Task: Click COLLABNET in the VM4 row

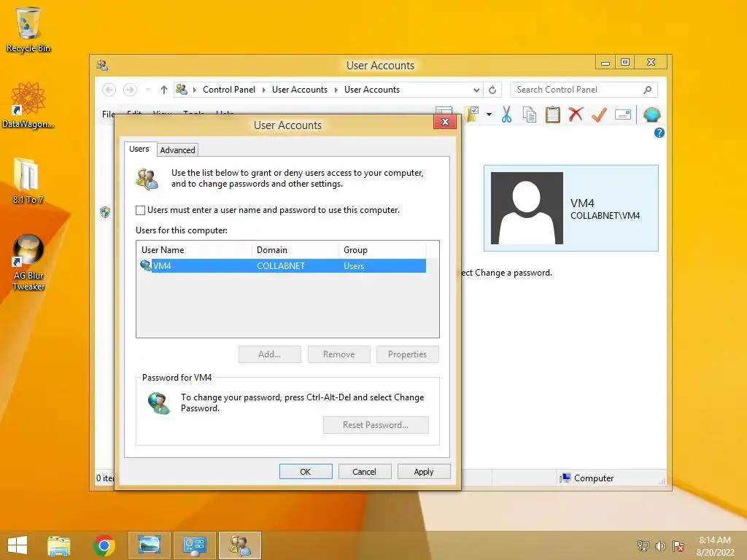Action: coord(281,265)
